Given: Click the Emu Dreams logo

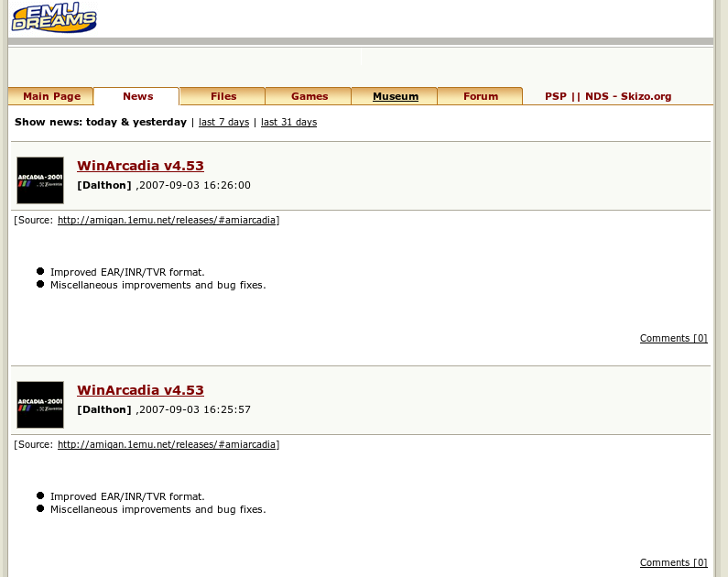Looking at the screenshot, I should [x=54, y=17].
